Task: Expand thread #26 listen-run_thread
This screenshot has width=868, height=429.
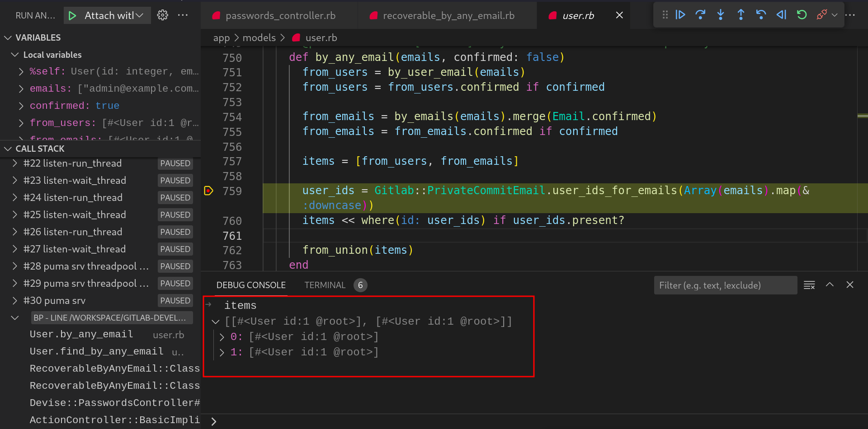Action: [15, 232]
